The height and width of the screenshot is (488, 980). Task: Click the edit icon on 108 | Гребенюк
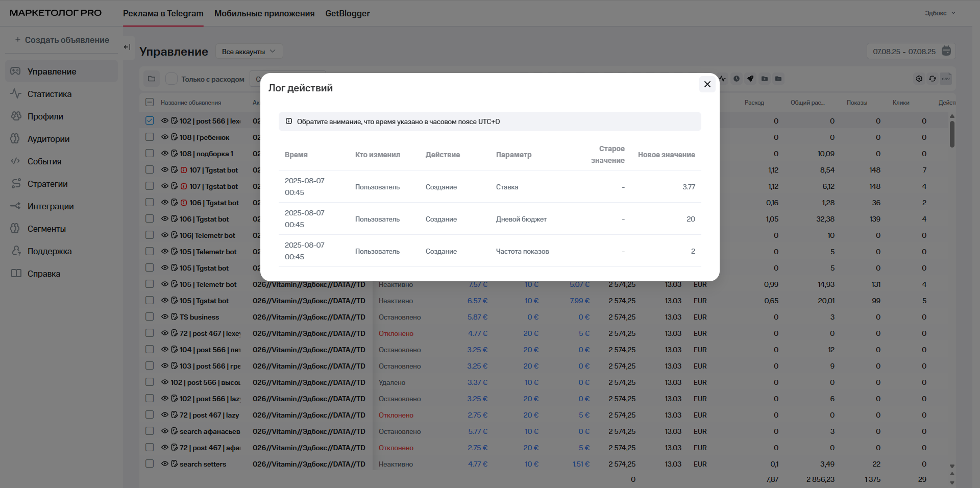[x=174, y=137]
